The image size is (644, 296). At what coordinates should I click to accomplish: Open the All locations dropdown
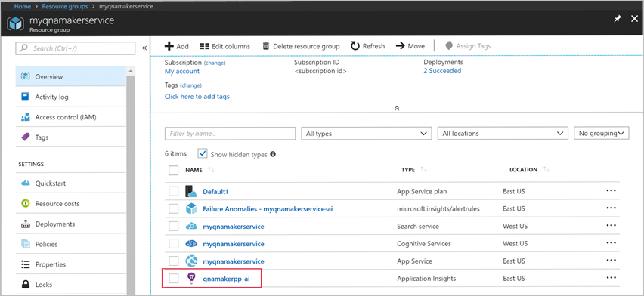503,134
